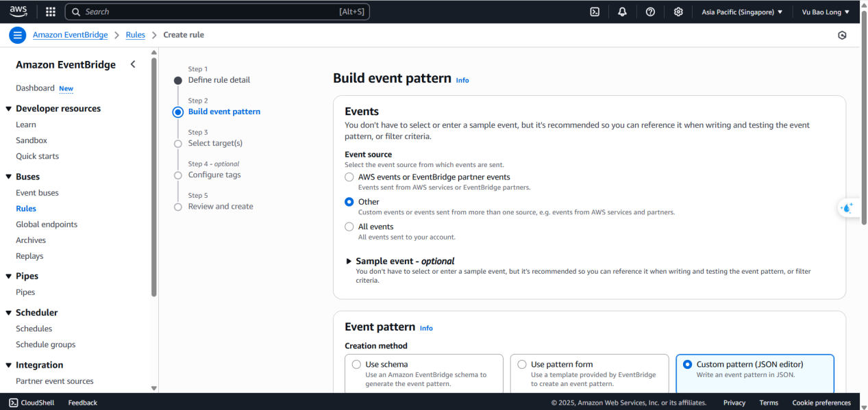
Task: Click the Feedback link in footer
Action: [x=83, y=402]
